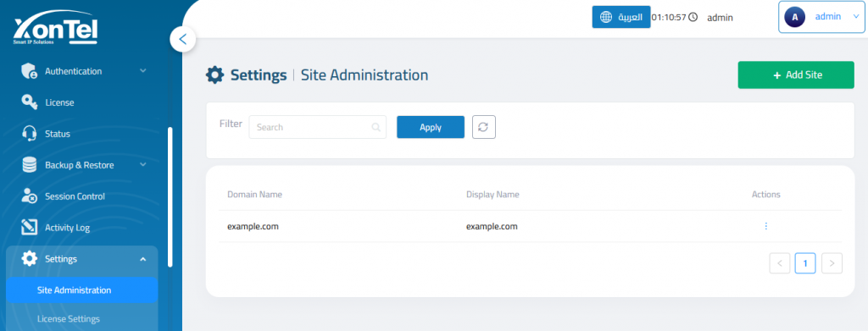Click the refresh icon next to Apply
This screenshot has width=868, height=331.
point(483,127)
